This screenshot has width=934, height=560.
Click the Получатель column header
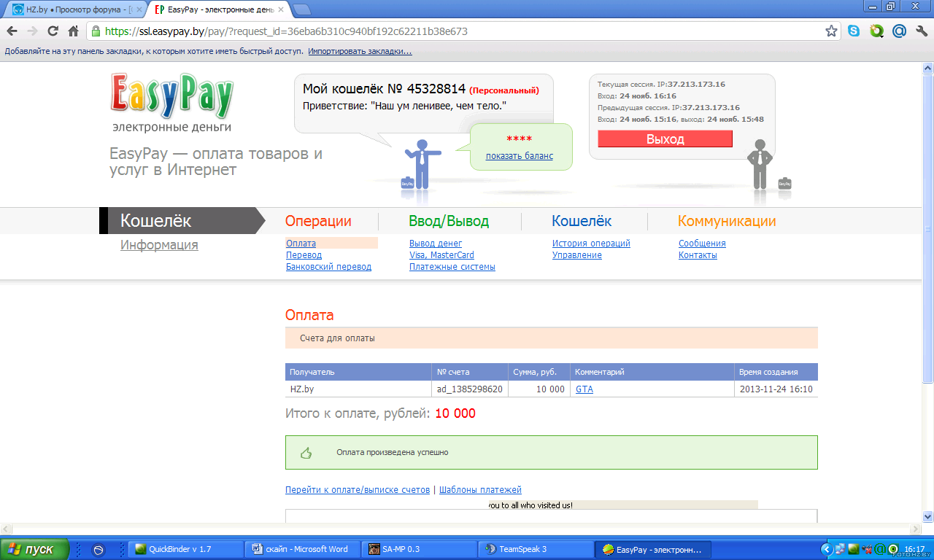pyautogui.click(x=358, y=372)
